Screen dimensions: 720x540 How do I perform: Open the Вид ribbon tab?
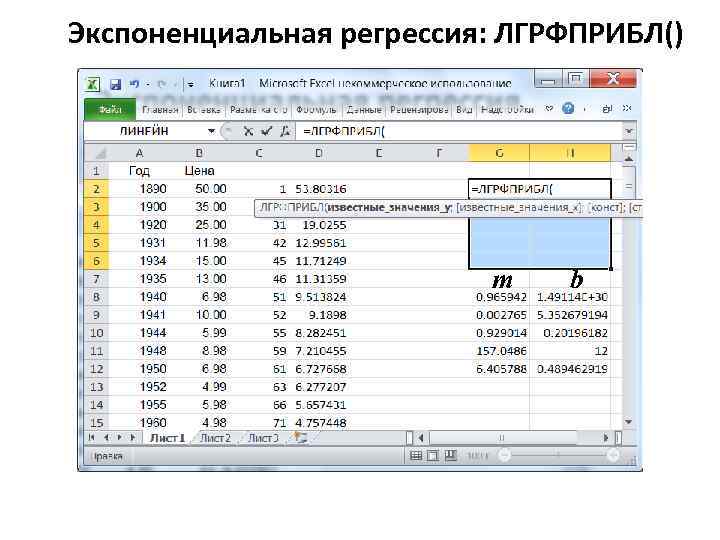(x=464, y=110)
